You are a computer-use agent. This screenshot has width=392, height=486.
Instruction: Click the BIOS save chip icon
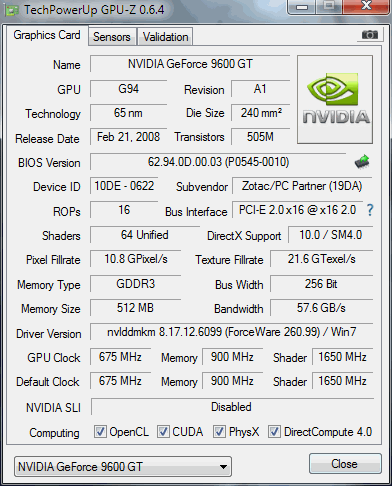click(x=362, y=162)
